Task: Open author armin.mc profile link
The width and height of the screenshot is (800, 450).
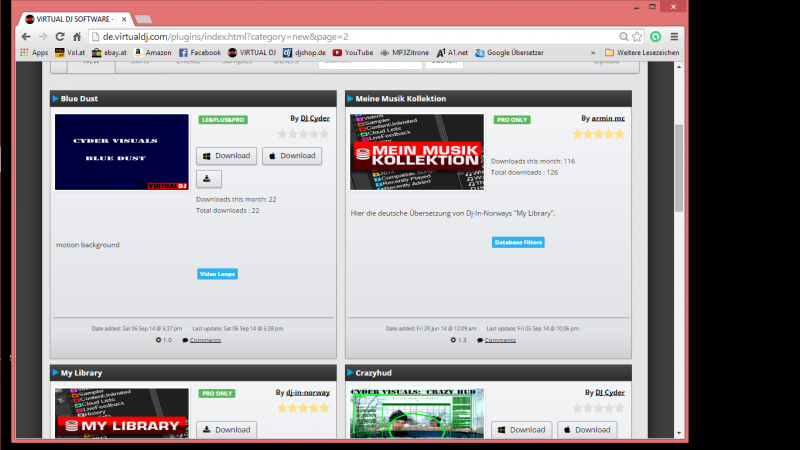Action: (x=608, y=118)
